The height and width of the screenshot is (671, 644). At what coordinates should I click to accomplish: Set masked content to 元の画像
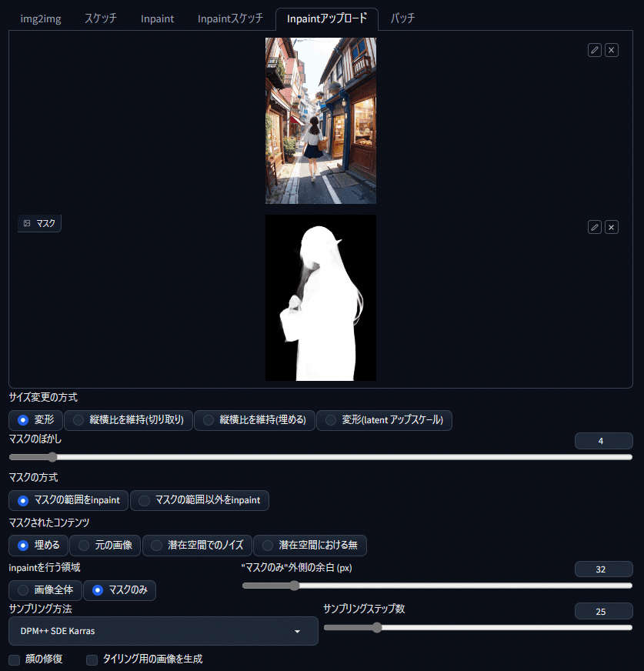click(105, 545)
